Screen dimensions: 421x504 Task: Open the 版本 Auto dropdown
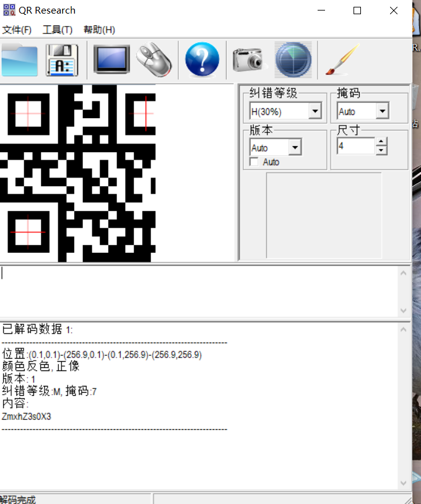[295, 148]
